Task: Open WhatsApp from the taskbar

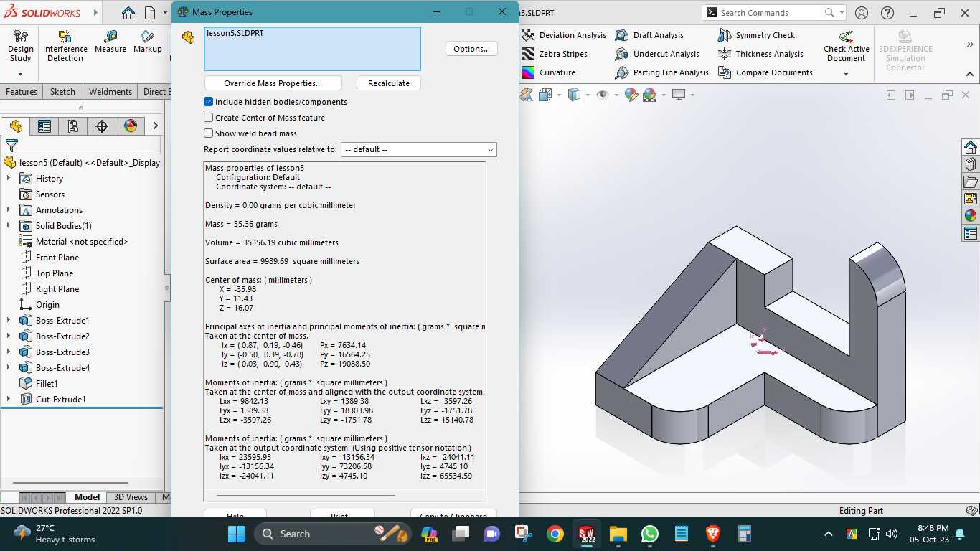Action: pos(650,534)
